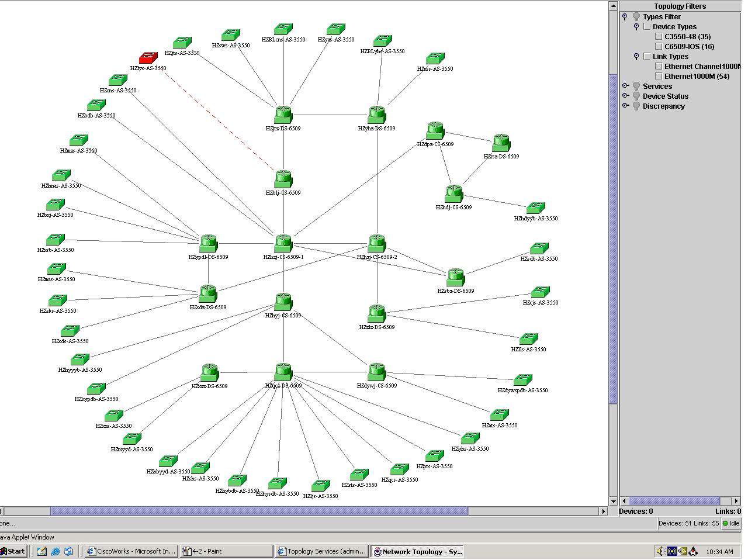Select the HZqcz-DS-6509 switch node
This screenshot has height=560, width=748.
tap(283, 372)
